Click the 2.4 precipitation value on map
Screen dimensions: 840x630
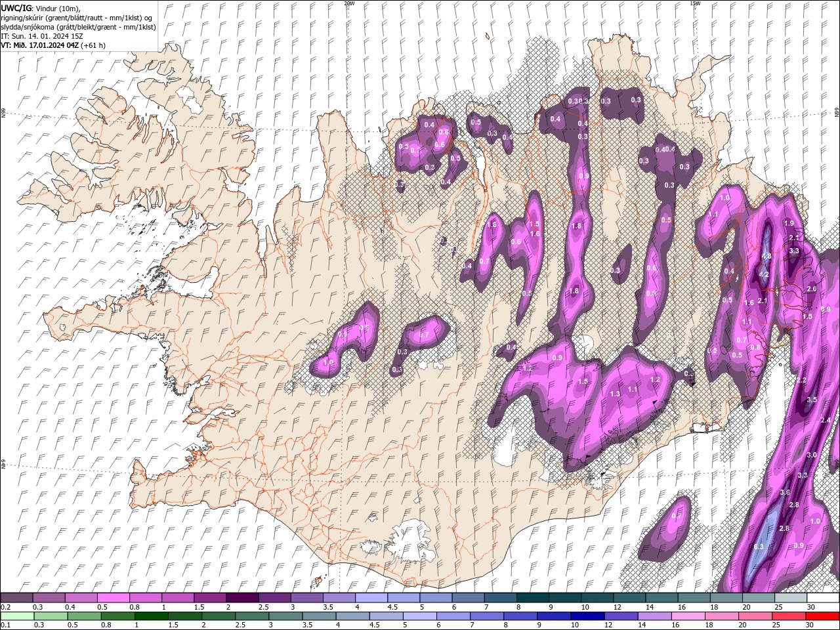pyautogui.click(x=826, y=420)
